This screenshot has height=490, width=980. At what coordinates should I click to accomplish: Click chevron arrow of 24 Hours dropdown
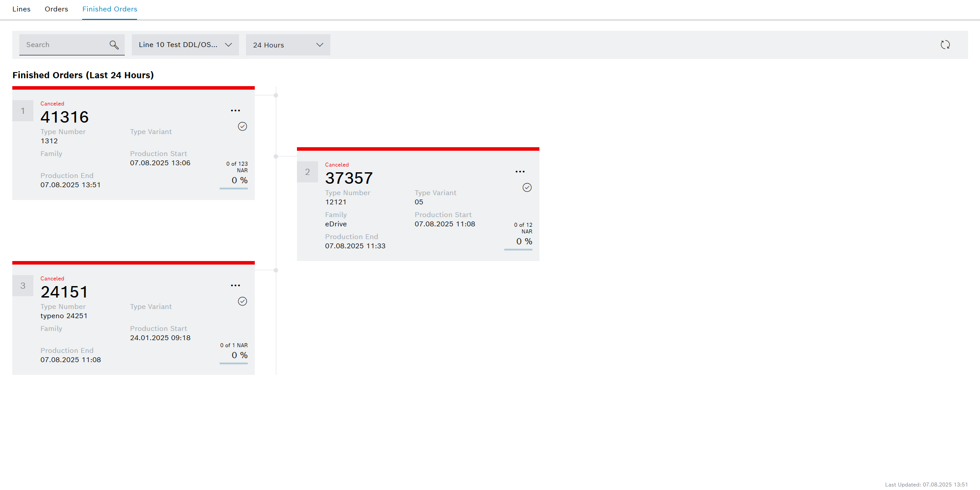pyautogui.click(x=320, y=45)
